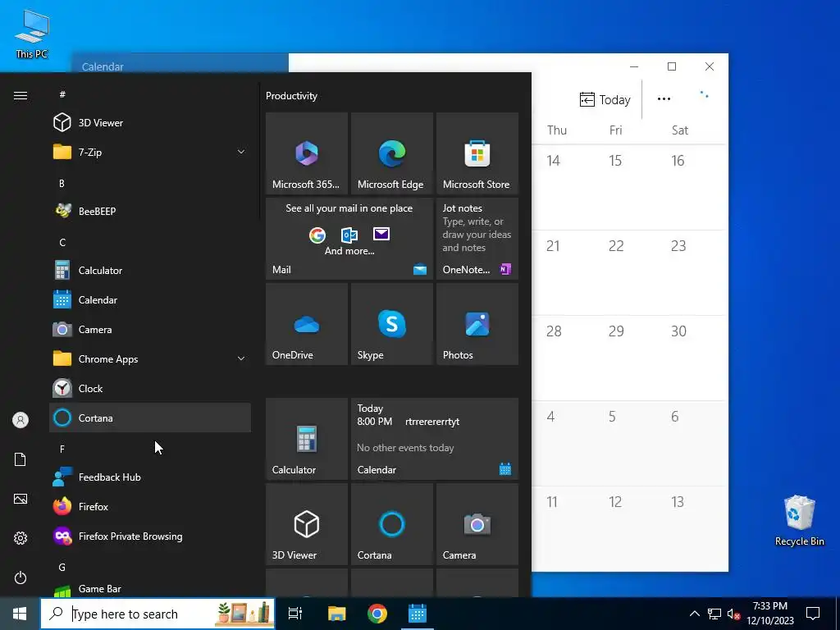Launch Camera from the app list
This screenshot has height=630, width=840.
click(x=150, y=330)
